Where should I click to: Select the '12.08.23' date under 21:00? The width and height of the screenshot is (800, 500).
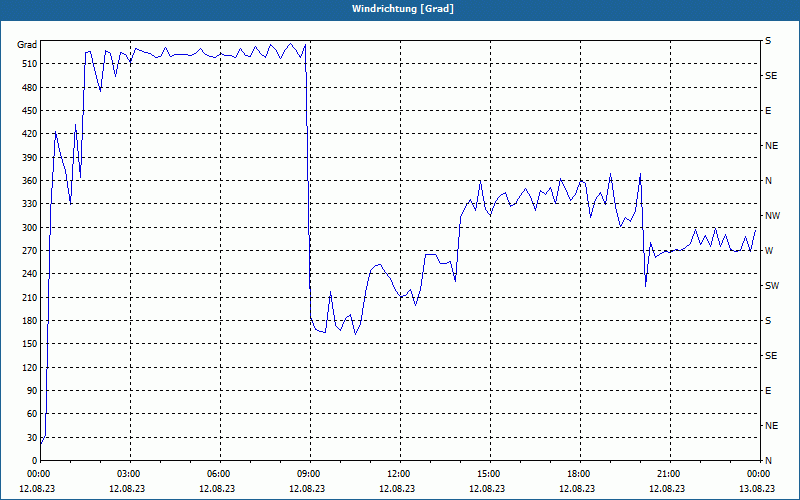(667, 488)
